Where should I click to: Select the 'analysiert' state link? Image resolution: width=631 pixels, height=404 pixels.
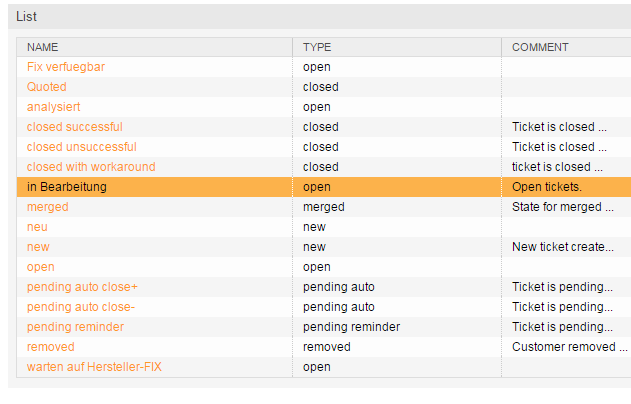(54, 107)
